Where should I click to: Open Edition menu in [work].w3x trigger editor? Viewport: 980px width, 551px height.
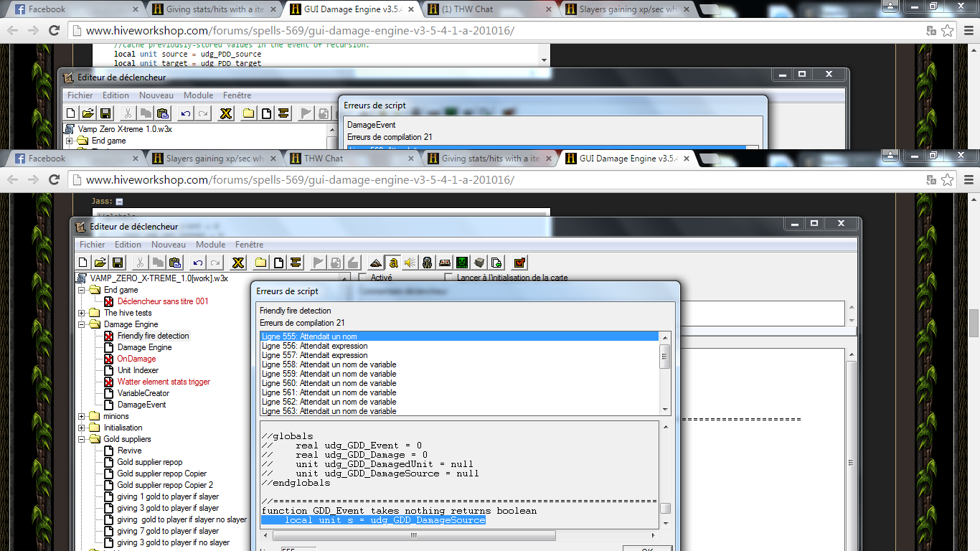pyautogui.click(x=128, y=245)
